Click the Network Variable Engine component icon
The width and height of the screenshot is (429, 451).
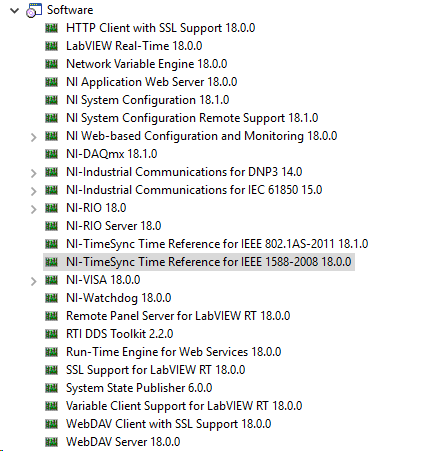click(51, 64)
